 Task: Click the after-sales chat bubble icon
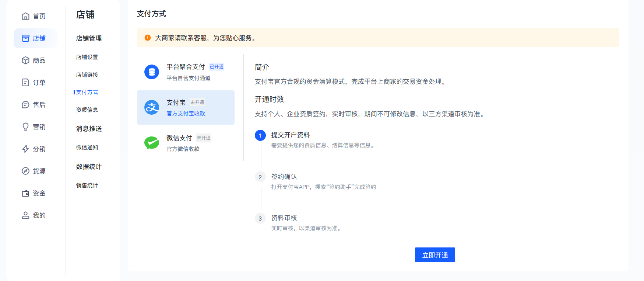[x=25, y=105]
